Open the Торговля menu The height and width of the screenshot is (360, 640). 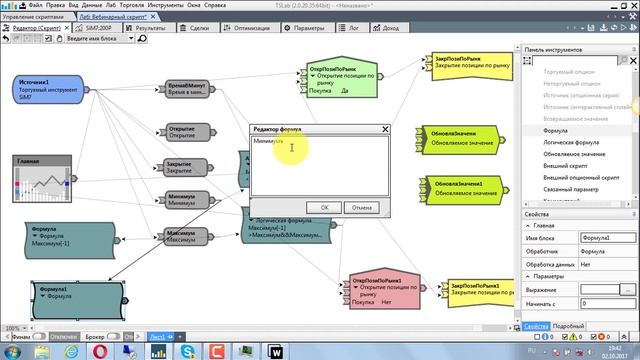coord(131,5)
